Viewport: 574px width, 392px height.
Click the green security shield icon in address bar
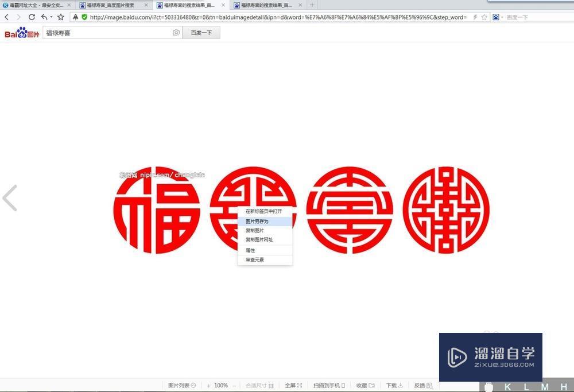(84, 17)
